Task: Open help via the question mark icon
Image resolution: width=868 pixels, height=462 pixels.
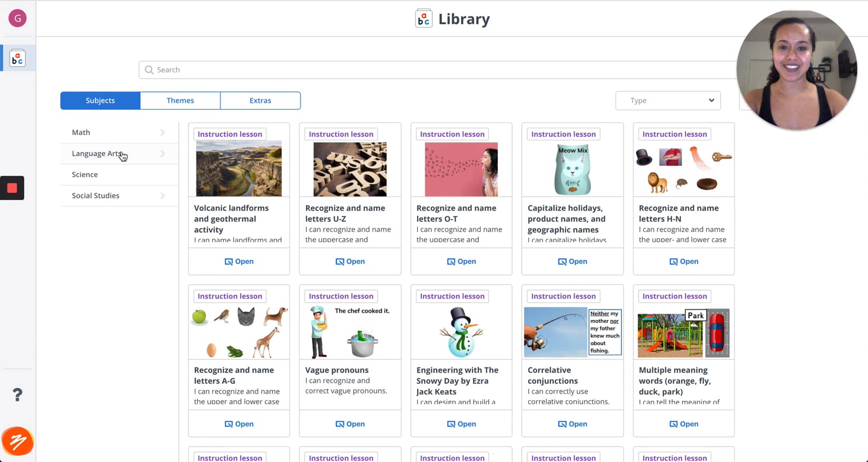Action: [17, 394]
